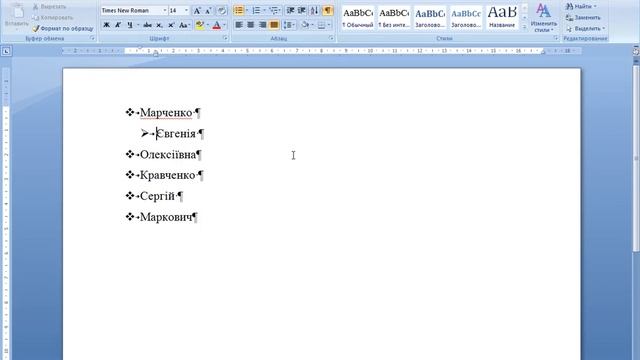
Task: Increase the paragraph indent
Action: tap(302, 11)
